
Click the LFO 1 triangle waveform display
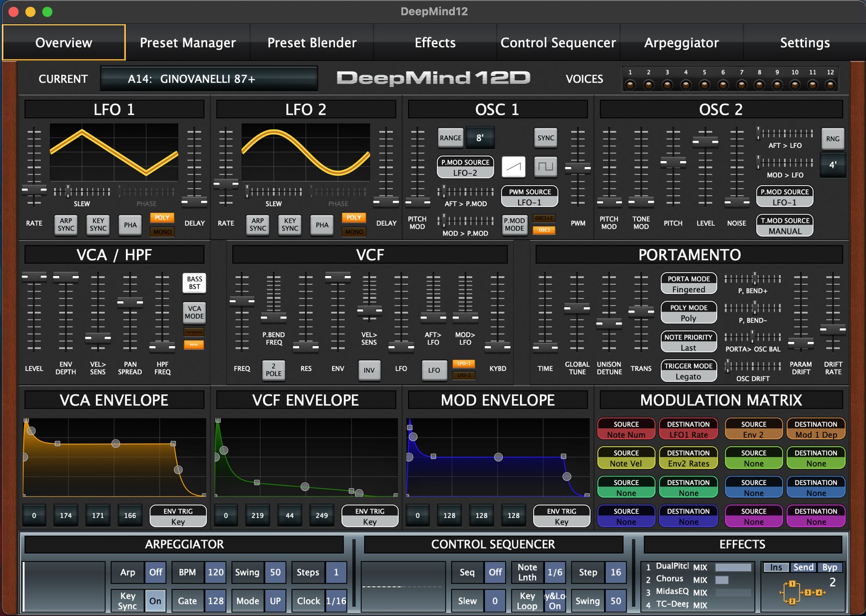[x=114, y=152]
